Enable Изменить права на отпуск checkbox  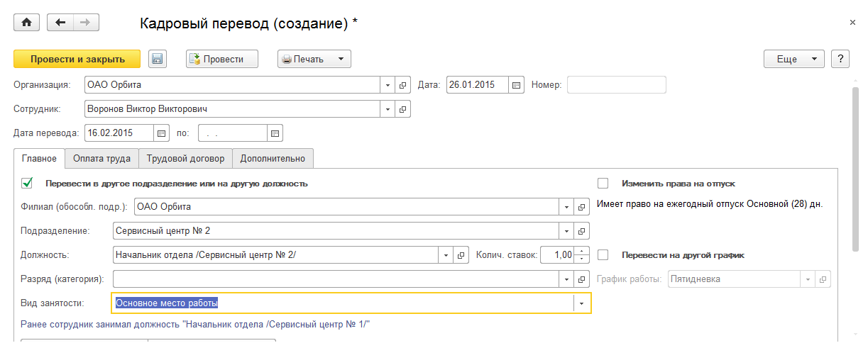click(603, 183)
